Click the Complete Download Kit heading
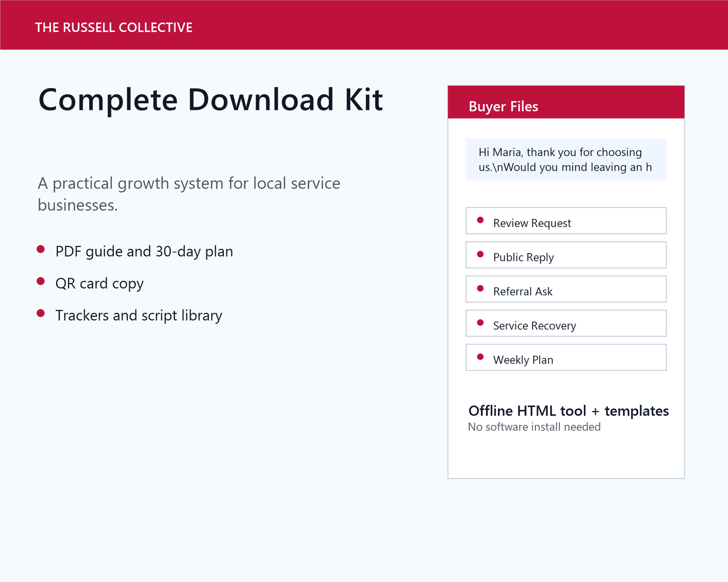Image resolution: width=728 pixels, height=582 pixels. click(211, 100)
